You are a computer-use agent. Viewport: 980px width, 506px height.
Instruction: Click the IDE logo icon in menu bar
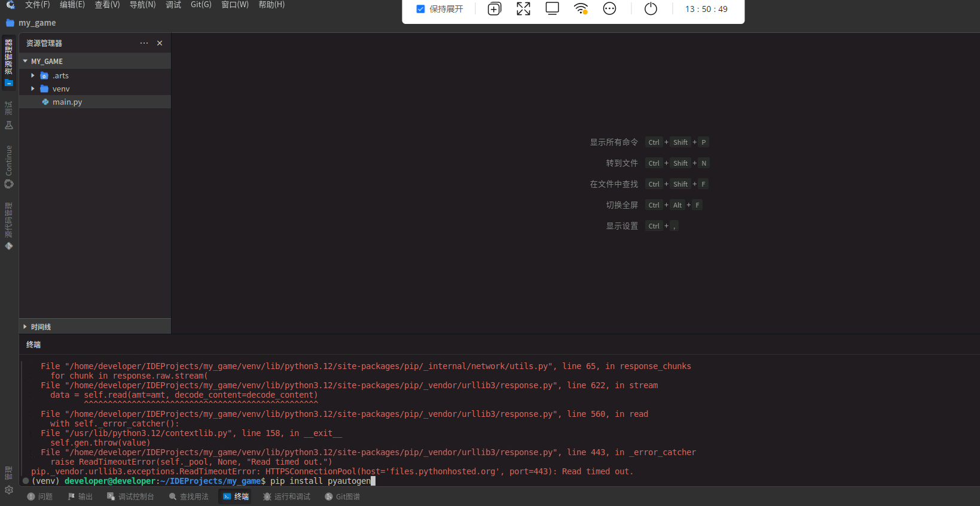[10, 5]
